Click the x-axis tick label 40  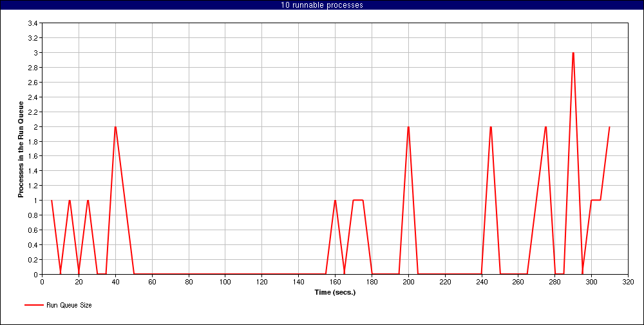click(115, 282)
